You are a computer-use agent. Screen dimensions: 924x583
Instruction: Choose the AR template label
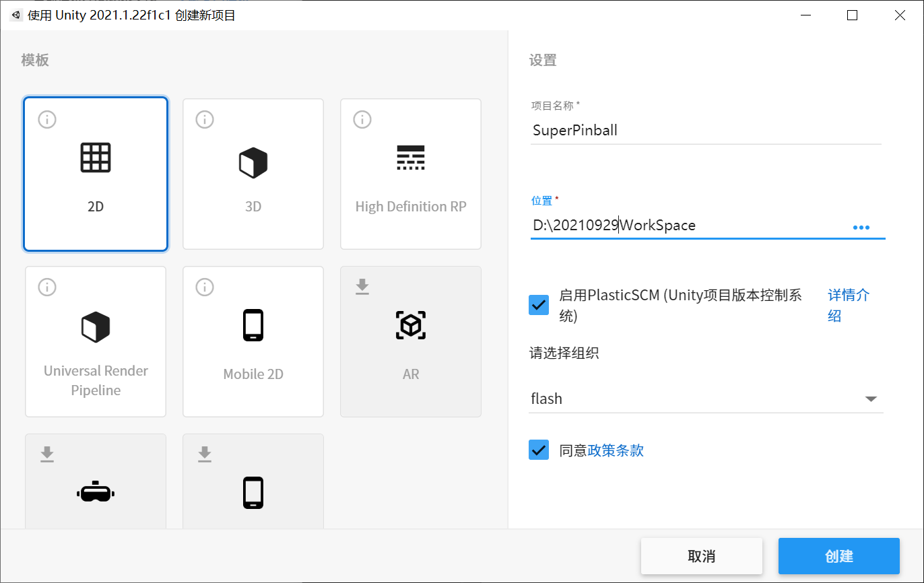click(411, 374)
